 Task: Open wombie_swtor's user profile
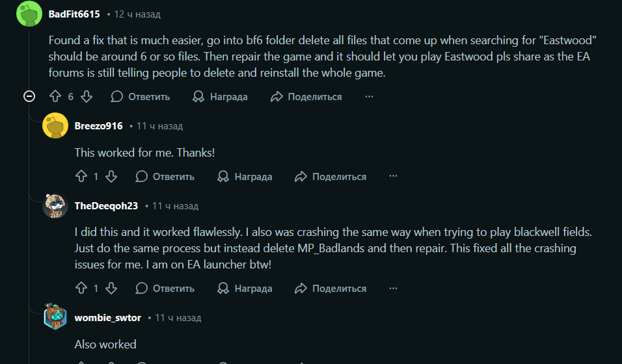[x=107, y=318]
